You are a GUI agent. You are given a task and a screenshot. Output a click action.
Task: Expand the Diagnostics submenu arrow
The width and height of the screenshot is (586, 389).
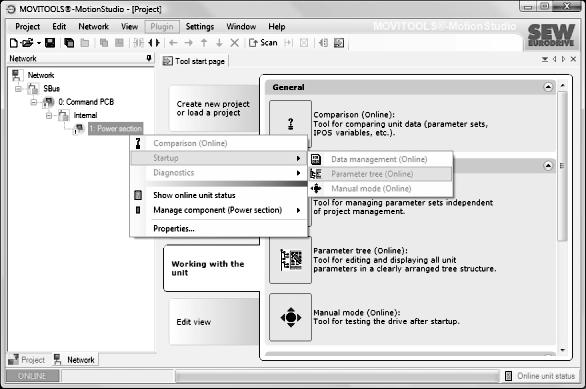coord(298,173)
